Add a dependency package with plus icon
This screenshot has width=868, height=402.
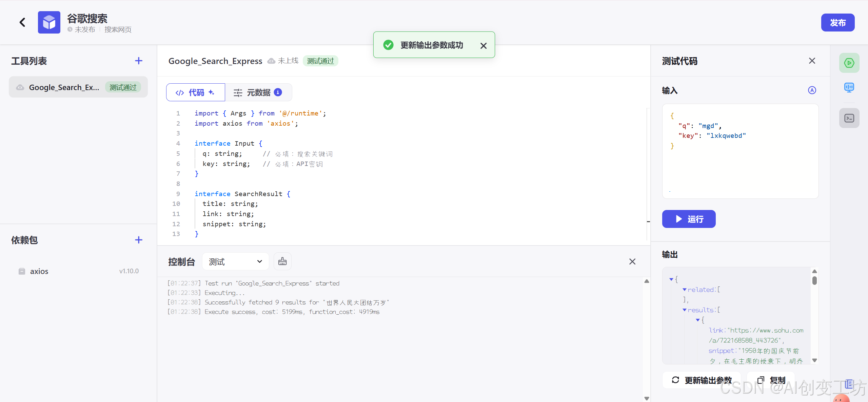pos(138,240)
